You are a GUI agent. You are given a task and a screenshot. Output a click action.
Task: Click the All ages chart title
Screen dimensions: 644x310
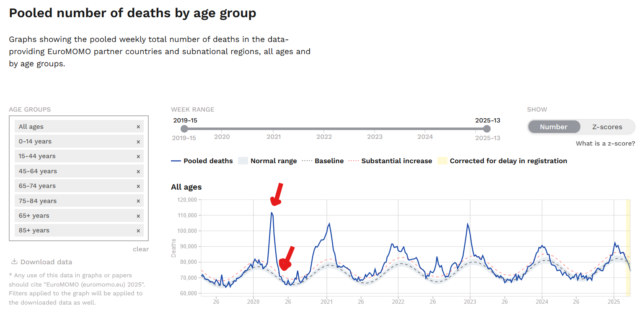click(x=186, y=187)
